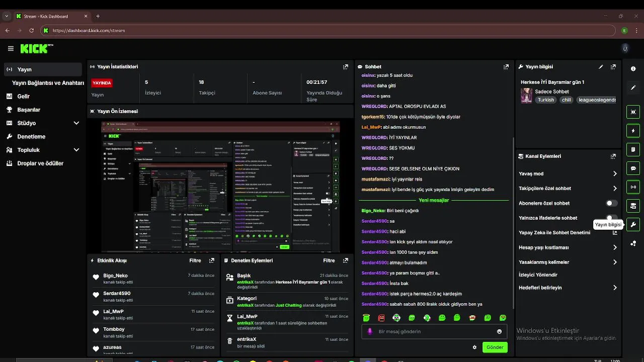Click the stream preview thumbnail

(220, 187)
